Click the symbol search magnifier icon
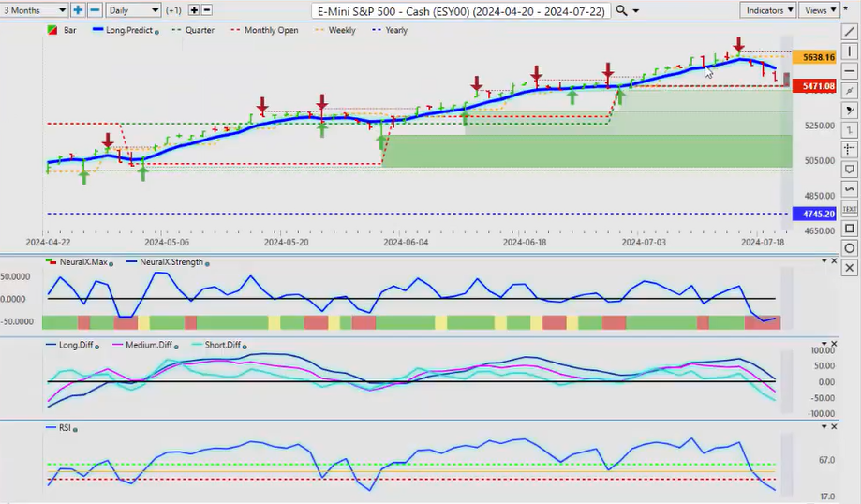The image size is (861, 504). (621, 10)
